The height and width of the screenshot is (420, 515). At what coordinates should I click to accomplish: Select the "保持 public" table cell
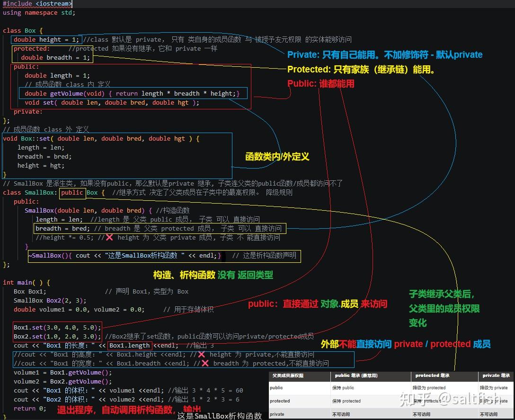[x=343, y=388]
